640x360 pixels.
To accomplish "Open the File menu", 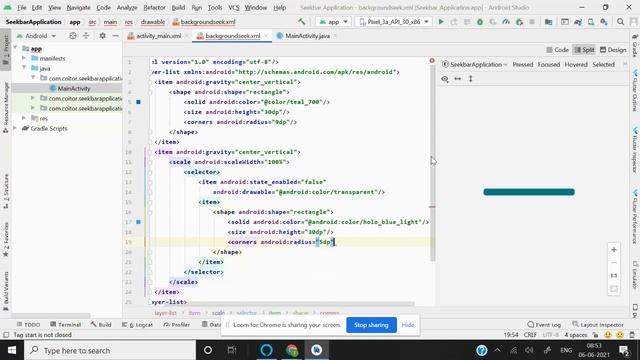I will [x=22, y=7].
